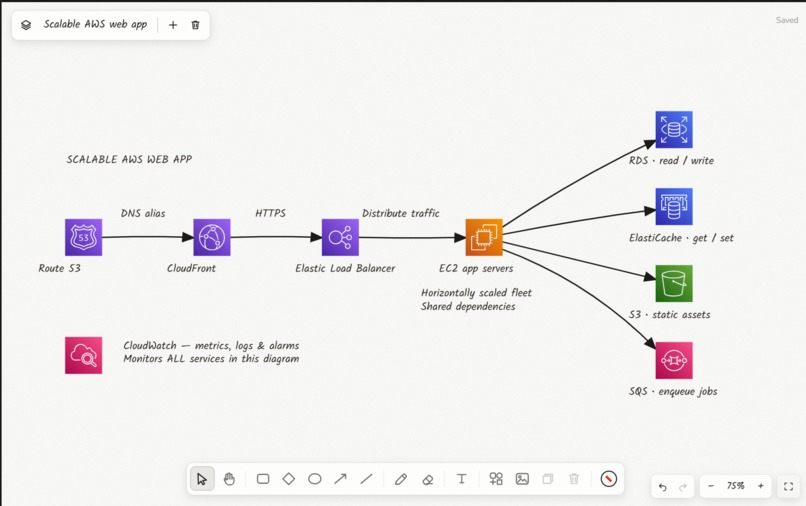
Task: Click the 'SCALABLE AWS WEB APP' heading text
Action: [129, 159]
